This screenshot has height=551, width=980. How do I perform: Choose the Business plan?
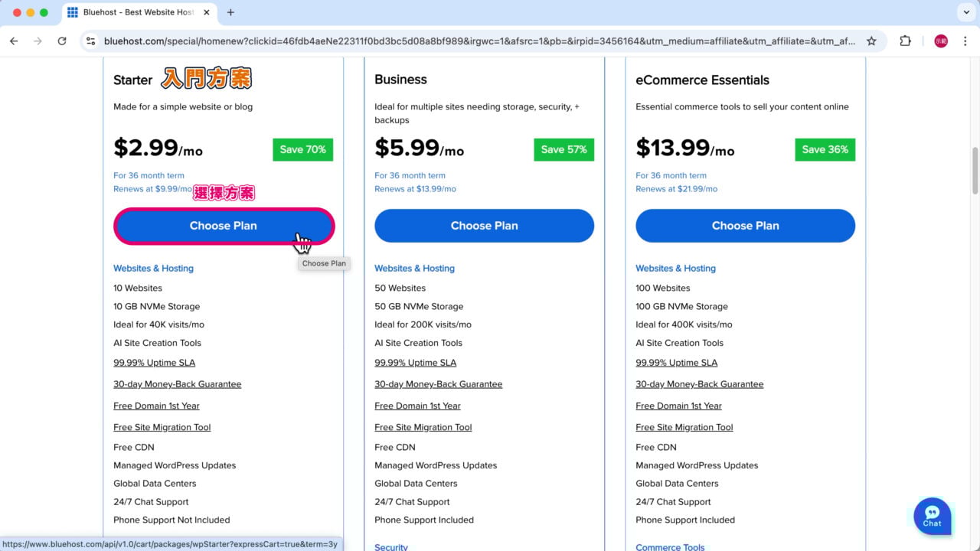(x=484, y=226)
